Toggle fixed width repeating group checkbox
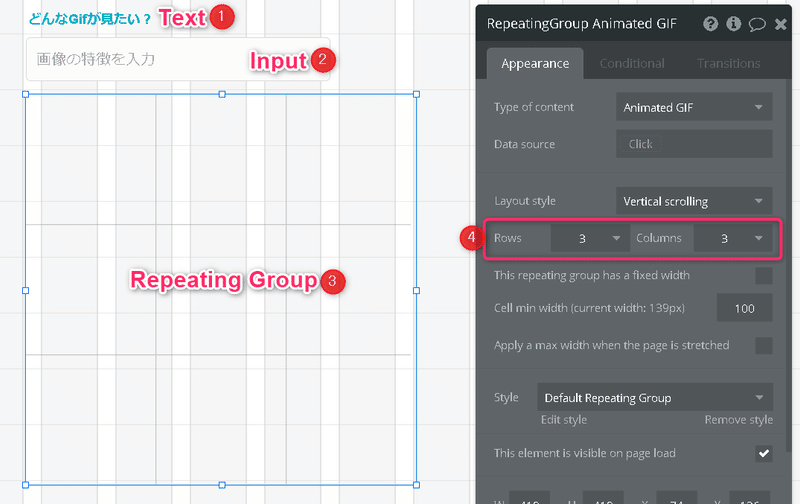Screen dimensions: 800x504 pos(764,275)
